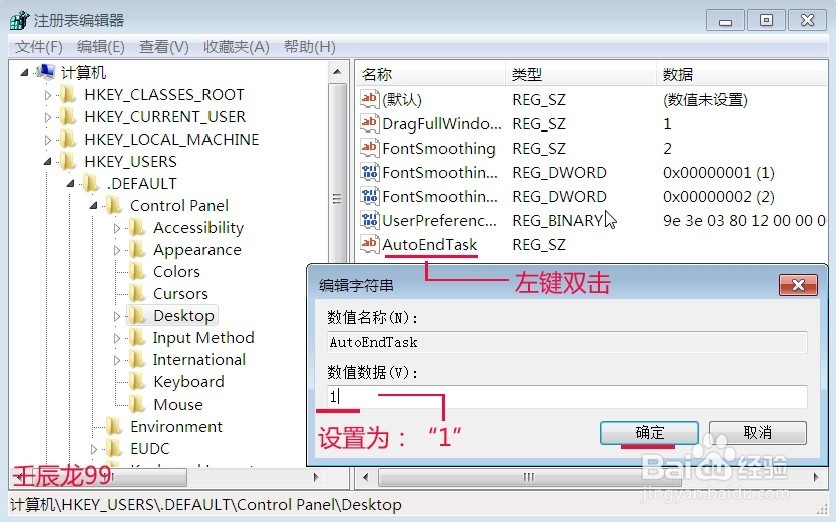Screen dimensions: 836x522
Task: Confirm the edit with 确定 button
Action: pyautogui.click(x=649, y=432)
